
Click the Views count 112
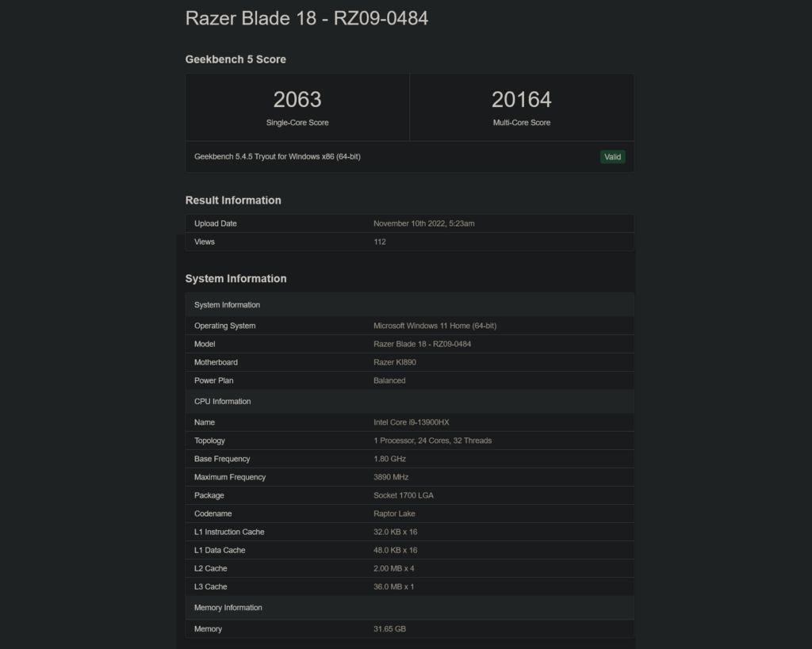380,242
